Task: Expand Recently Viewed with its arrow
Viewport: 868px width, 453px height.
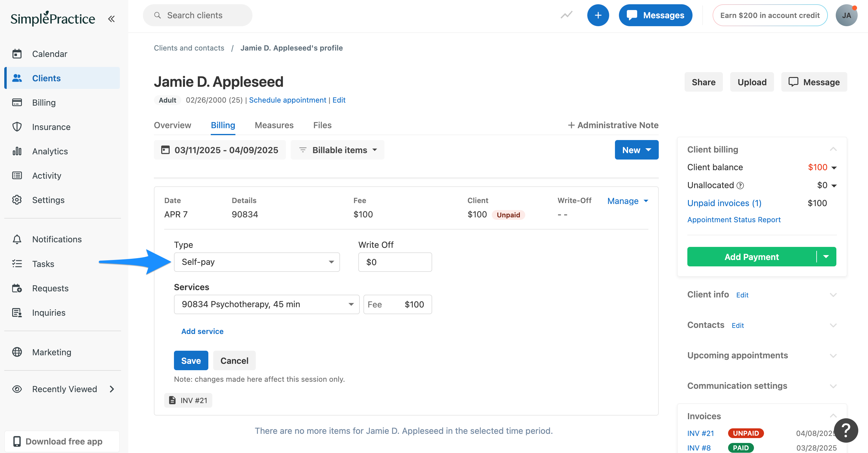Action: 112,389
